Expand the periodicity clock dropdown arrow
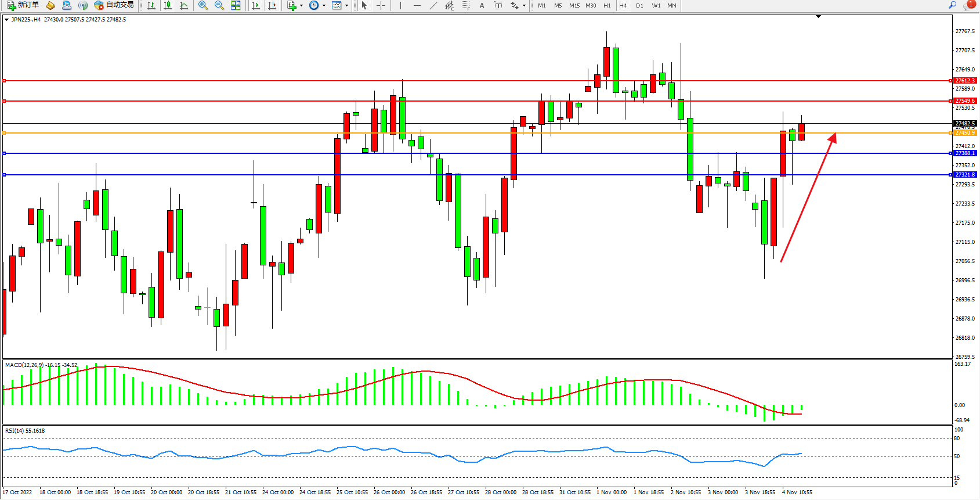The image size is (980, 500). pyautogui.click(x=324, y=6)
